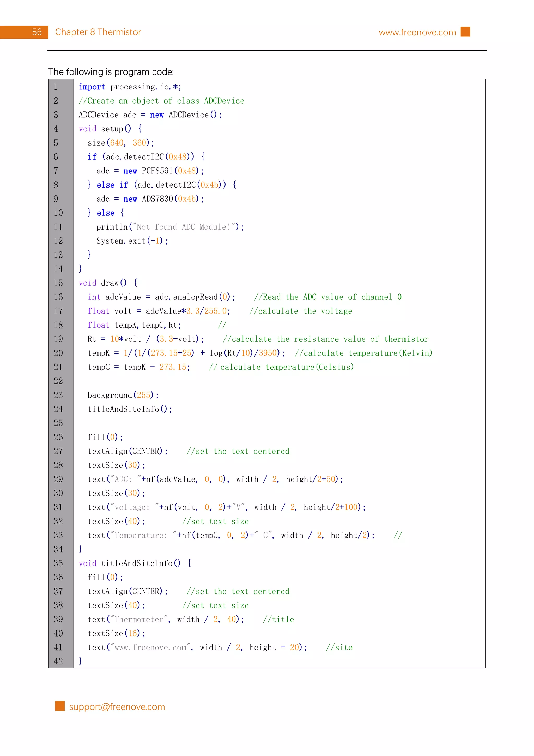Screen dimensions: 534x756
Task: Select line 'float volt = adcValue*3.3/255.0;'
Action: tap(159, 311)
